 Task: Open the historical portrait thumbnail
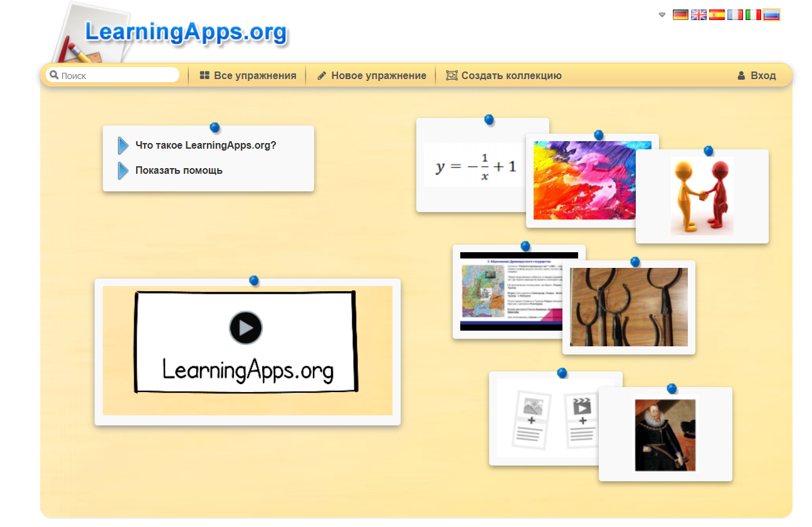coord(665,434)
